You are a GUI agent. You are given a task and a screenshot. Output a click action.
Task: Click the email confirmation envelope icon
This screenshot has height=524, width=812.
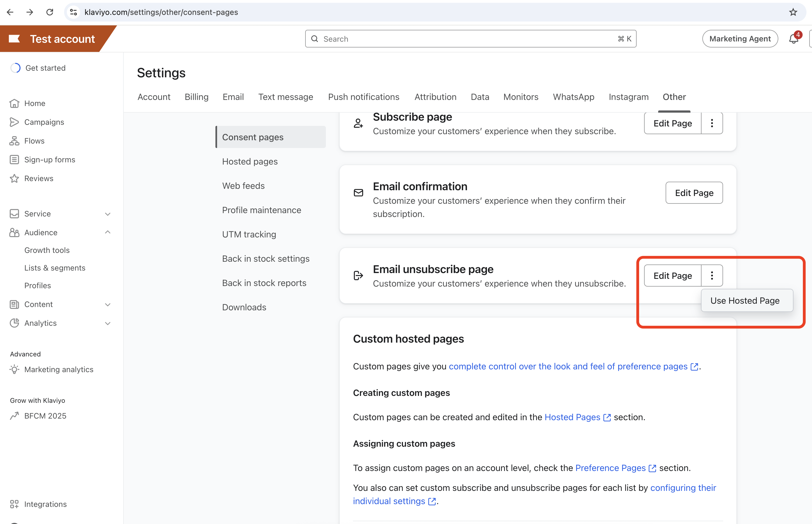tap(358, 193)
